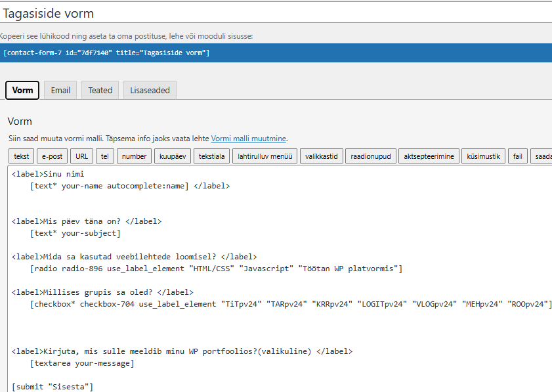Select the Lisaseaded tab
Image resolution: width=552 pixels, height=392 pixels.
(150, 91)
